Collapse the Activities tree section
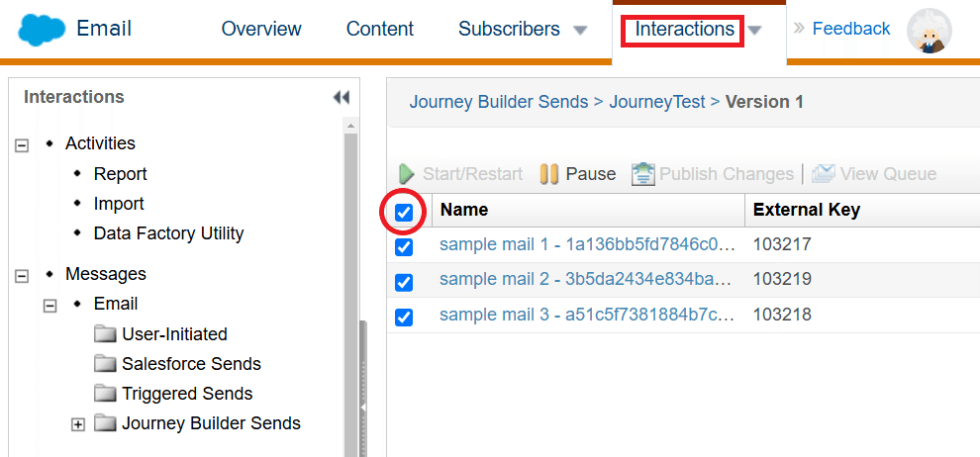Viewport: 980px width, 457px height. pyautogui.click(x=22, y=144)
